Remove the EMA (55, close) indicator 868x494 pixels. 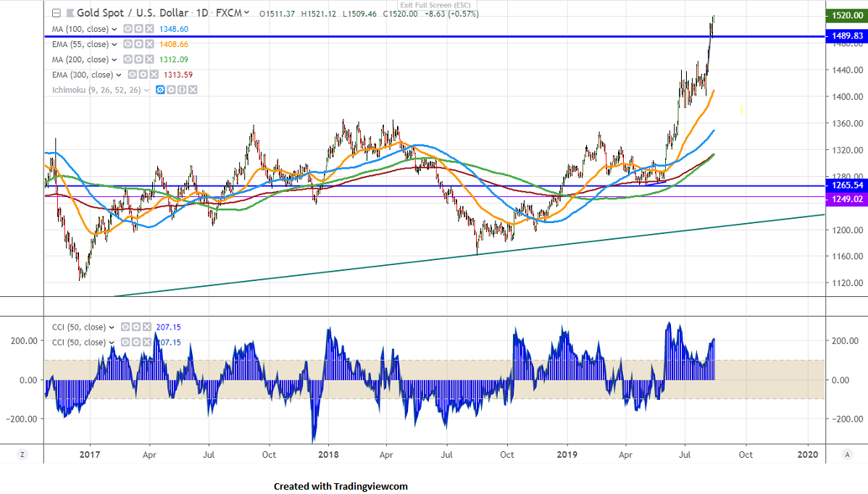(149, 44)
